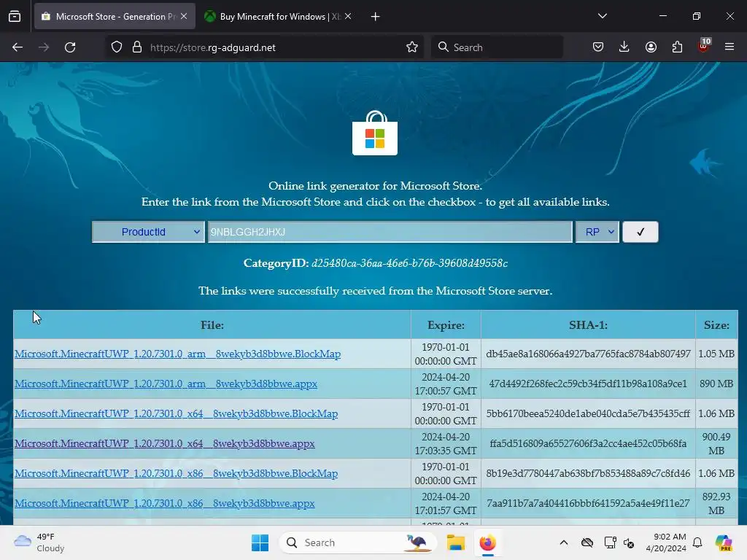Switch to the Microsoft Store - Generation tab
This screenshot has height=560, width=747.
click(x=115, y=16)
